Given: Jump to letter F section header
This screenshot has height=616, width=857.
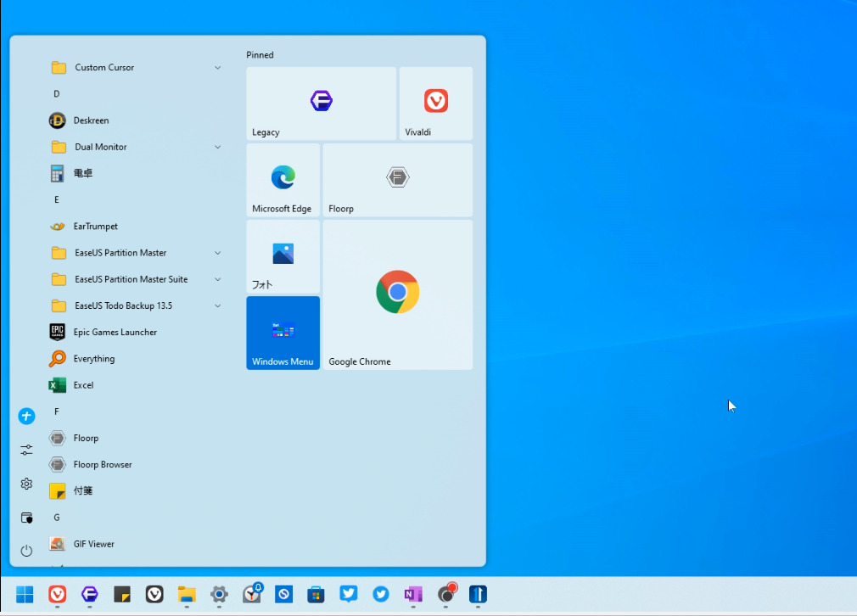Looking at the screenshot, I should [x=56, y=412].
